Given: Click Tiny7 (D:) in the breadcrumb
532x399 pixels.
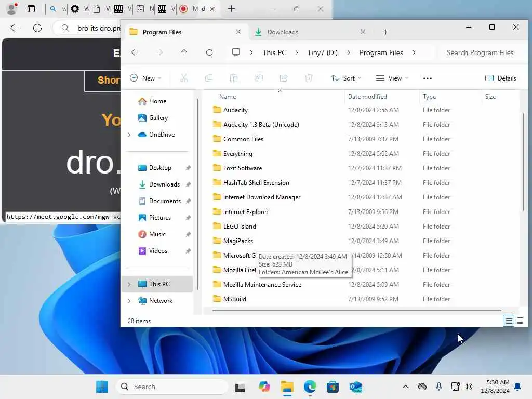Looking at the screenshot, I should coord(322,52).
